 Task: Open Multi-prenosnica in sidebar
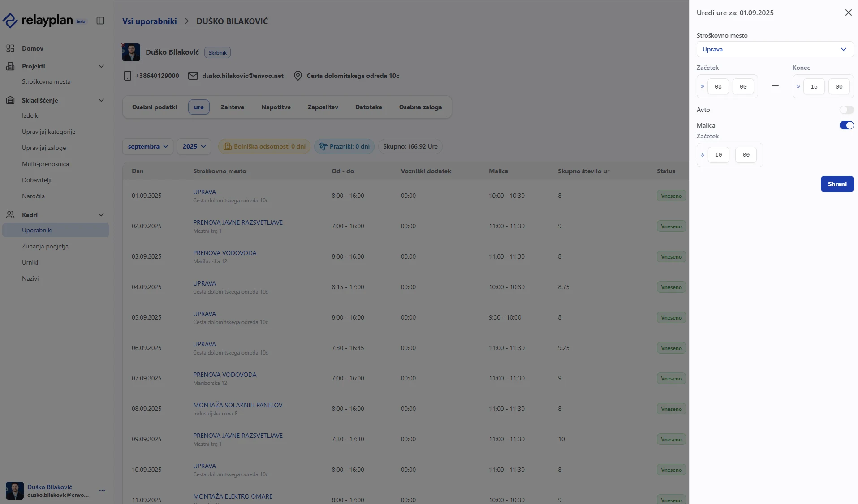coord(45,164)
